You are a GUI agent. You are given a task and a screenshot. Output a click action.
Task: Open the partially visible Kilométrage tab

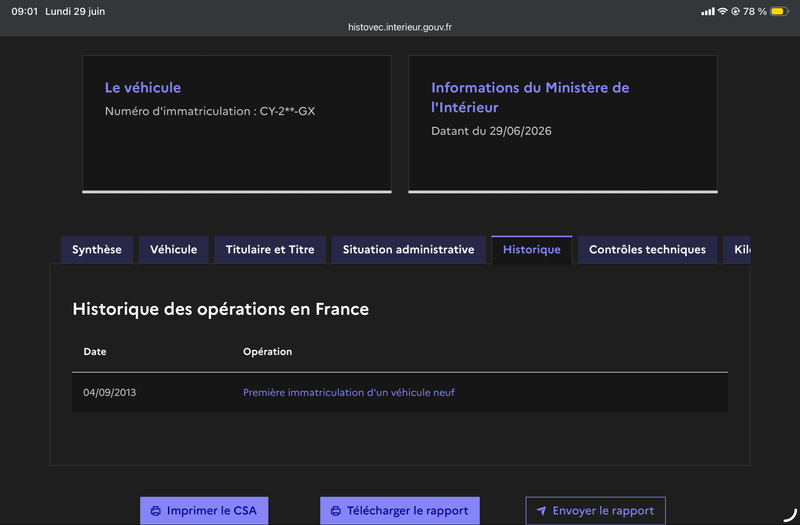[737, 249]
